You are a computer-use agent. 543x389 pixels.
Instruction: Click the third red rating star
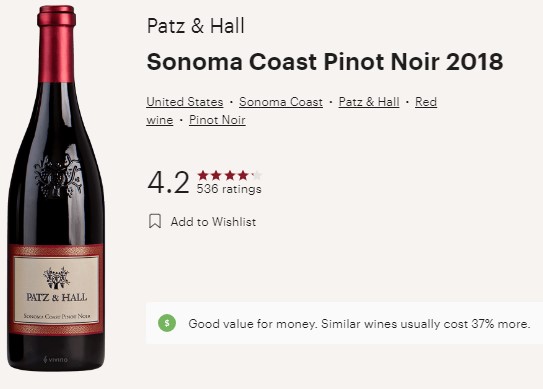coord(230,175)
